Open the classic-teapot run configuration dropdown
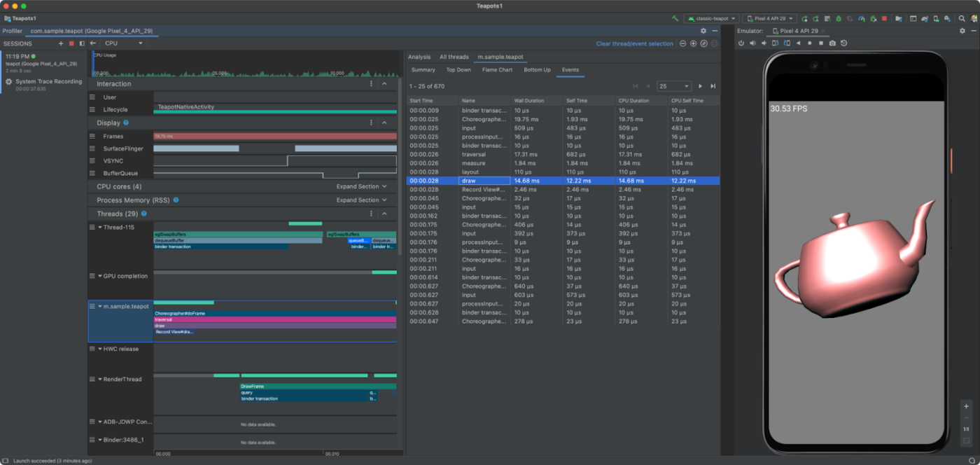 tap(711, 18)
